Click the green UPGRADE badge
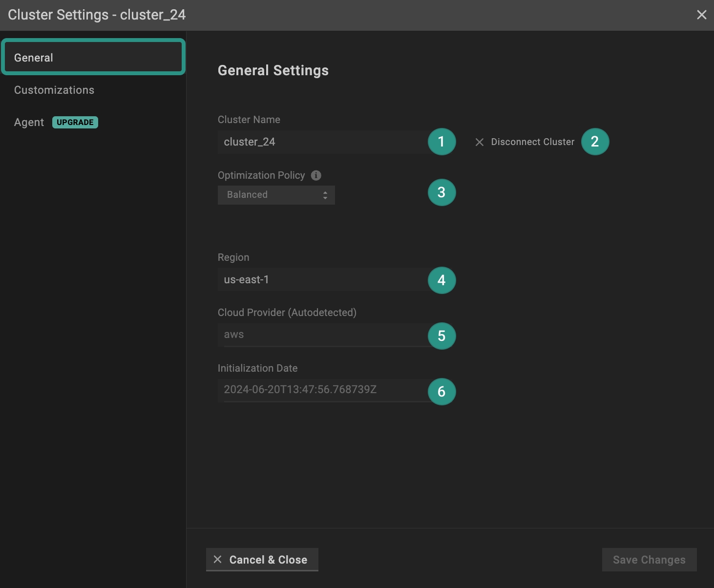This screenshot has width=714, height=588. click(75, 123)
